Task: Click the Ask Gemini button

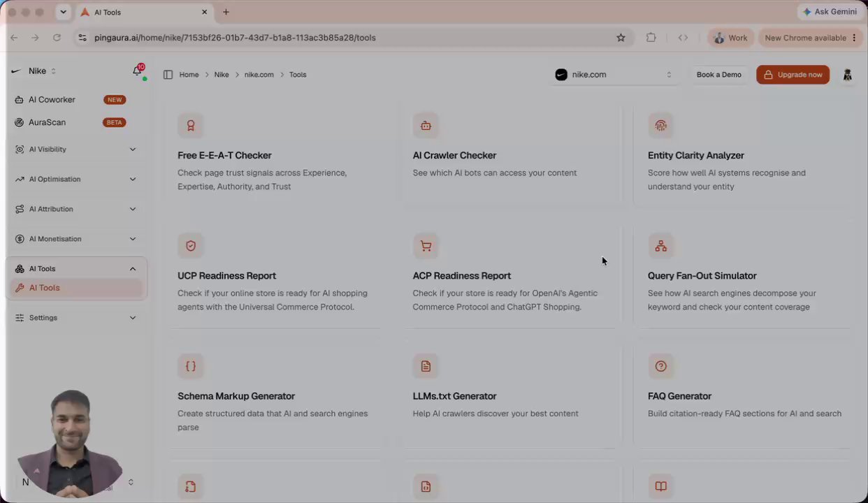Action: pos(830,12)
